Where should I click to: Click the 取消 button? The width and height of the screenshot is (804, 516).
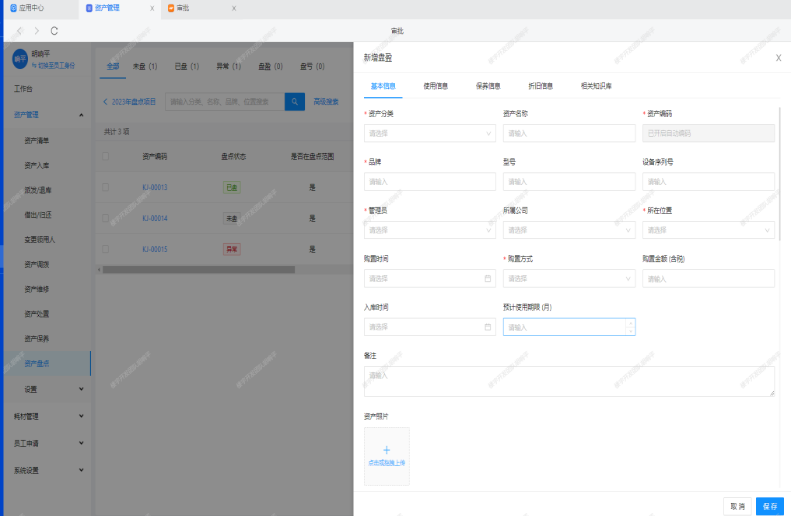[x=737, y=506]
